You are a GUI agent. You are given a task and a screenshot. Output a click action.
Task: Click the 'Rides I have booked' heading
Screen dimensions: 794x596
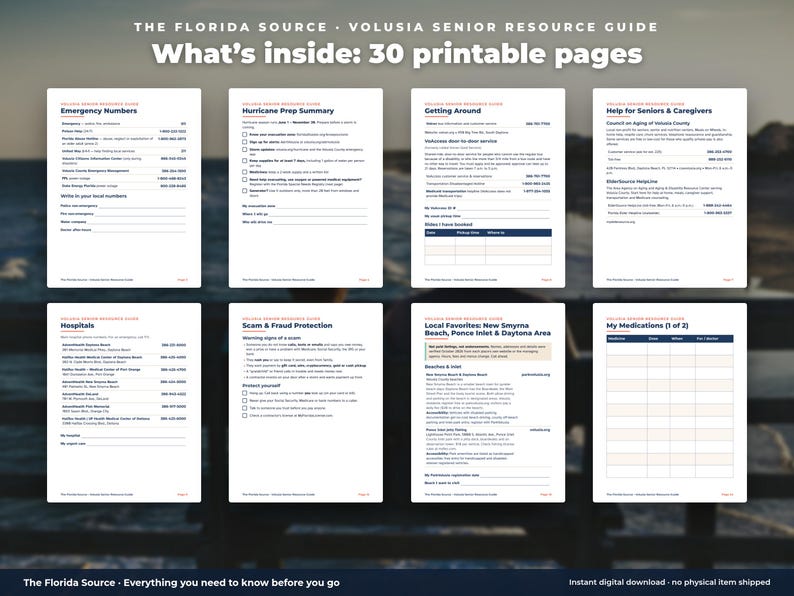(x=449, y=224)
